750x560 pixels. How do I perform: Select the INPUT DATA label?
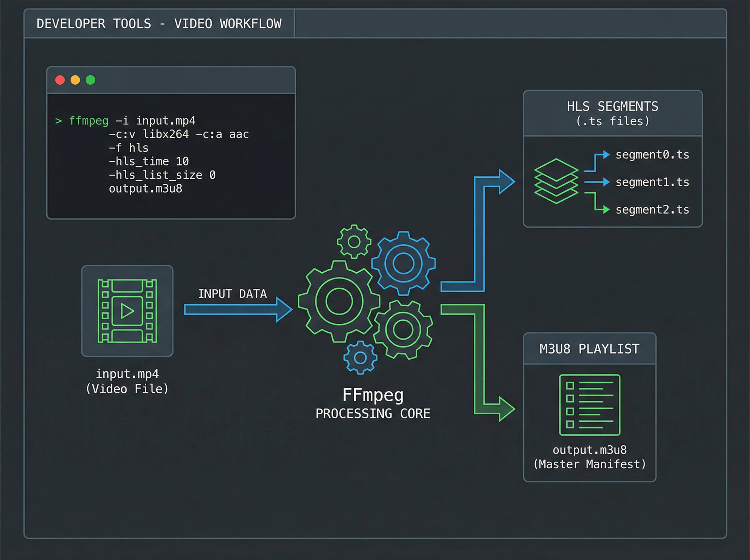tap(233, 293)
